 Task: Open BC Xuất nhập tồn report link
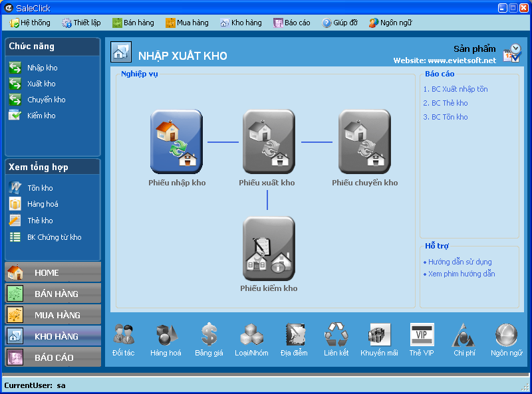pyautogui.click(x=456, y=89)
